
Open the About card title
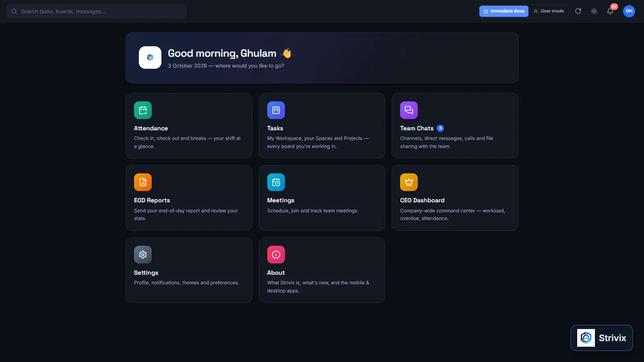point(276,273)
